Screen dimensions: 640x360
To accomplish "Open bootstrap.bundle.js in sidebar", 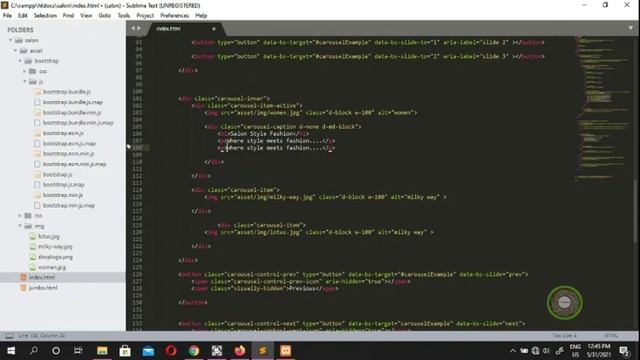I will (x=67, y=92).
